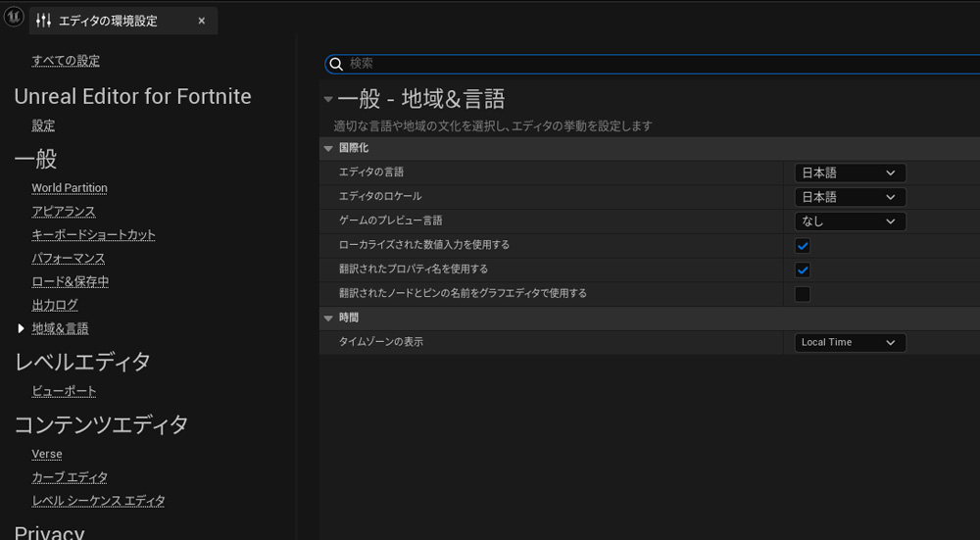Open the タイムゾーンの表示 Local Time dropdown
Viewport: 980px width, 540px height.
(x=850, y=342)
